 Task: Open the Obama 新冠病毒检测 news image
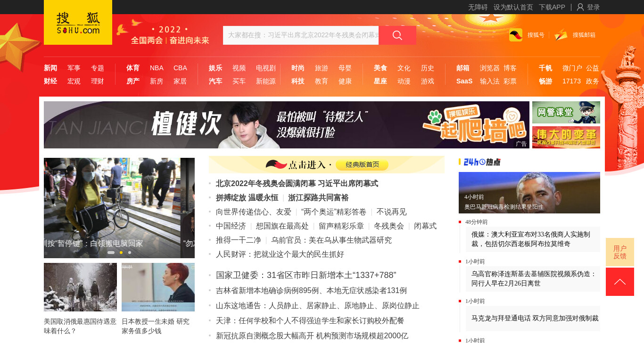pos(529,193)
